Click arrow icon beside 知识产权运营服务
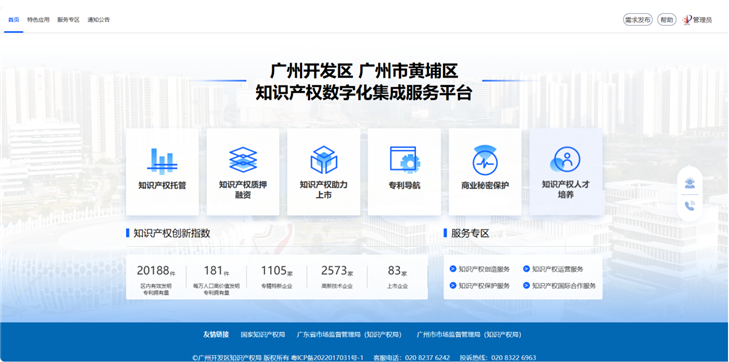Image resolution: width=729 pixels, height=362 pixels. click(526, 269)
